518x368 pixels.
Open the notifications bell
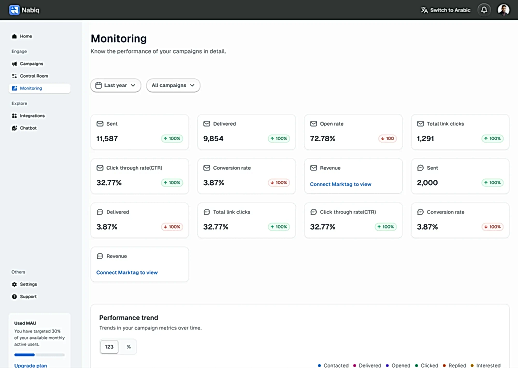(x=484, y=10)
